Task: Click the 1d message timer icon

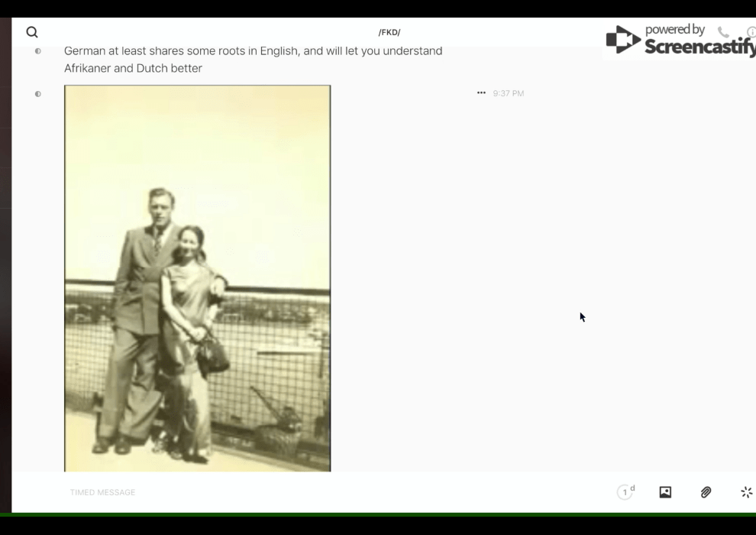Action: [625, 492]
